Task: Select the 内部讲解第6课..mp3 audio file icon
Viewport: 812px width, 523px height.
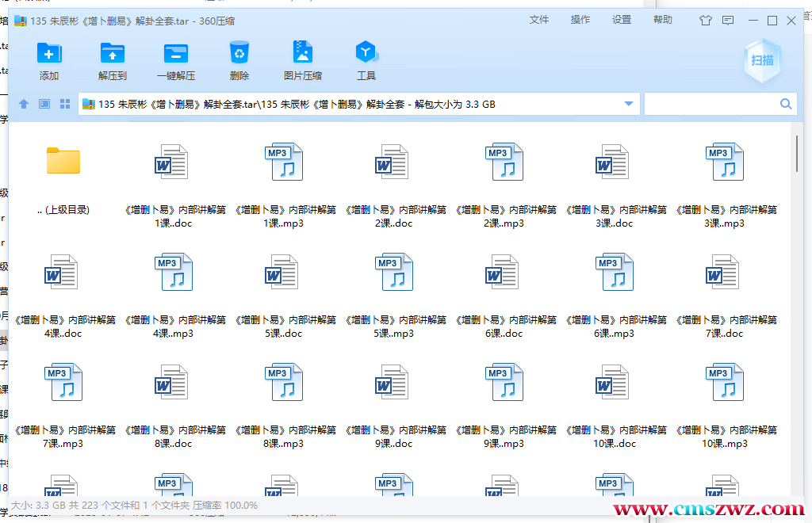Action: click(615, 272)
